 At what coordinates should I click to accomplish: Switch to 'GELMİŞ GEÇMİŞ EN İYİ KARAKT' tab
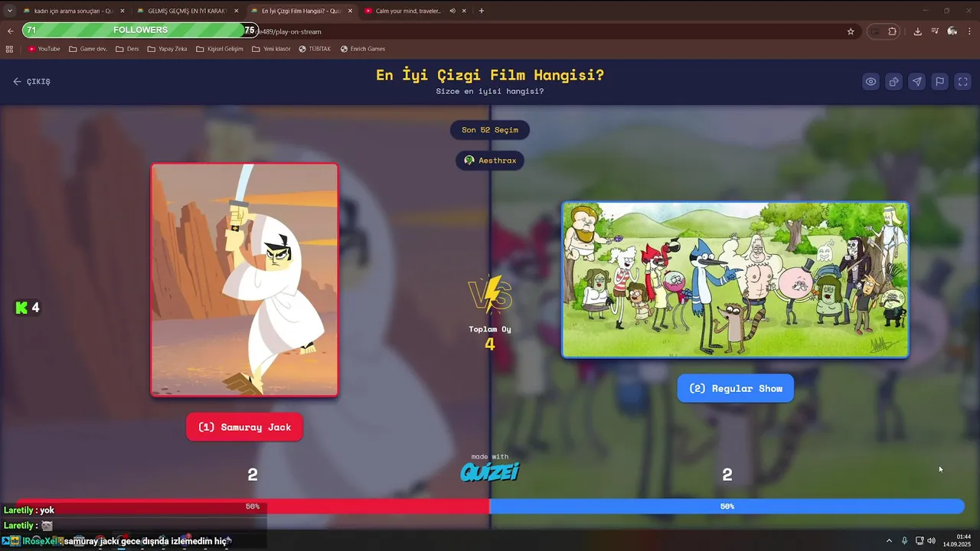tap(187, 11)
